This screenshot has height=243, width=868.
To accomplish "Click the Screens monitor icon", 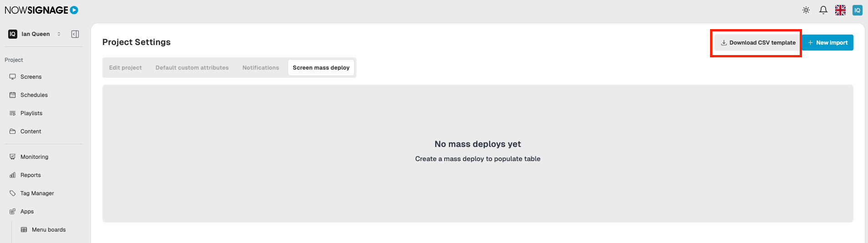I will 12,77.
